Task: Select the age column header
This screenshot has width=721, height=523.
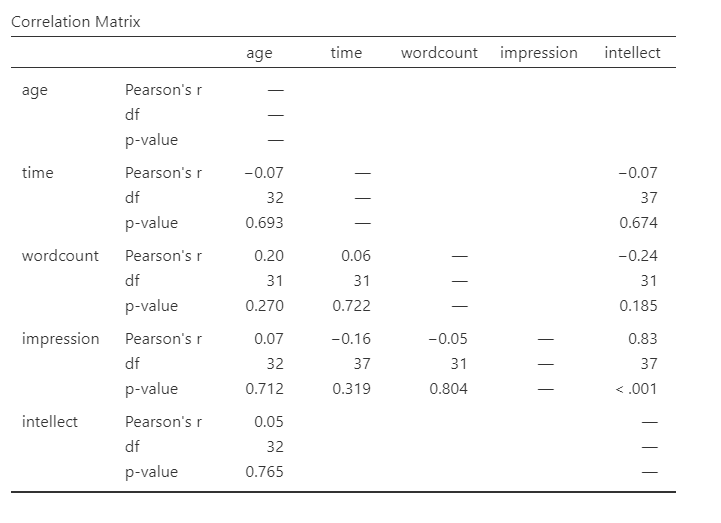Action: click(x=259, y=53)
